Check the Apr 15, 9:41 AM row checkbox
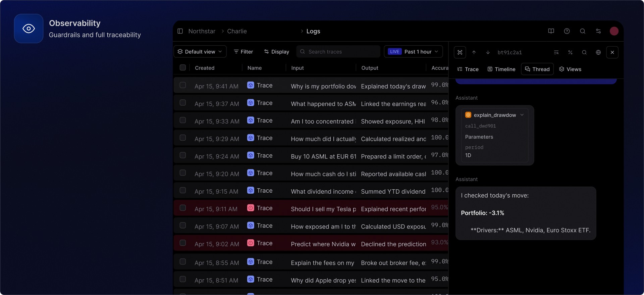This screenshot has height=295, width=644. tap(183, 85)
